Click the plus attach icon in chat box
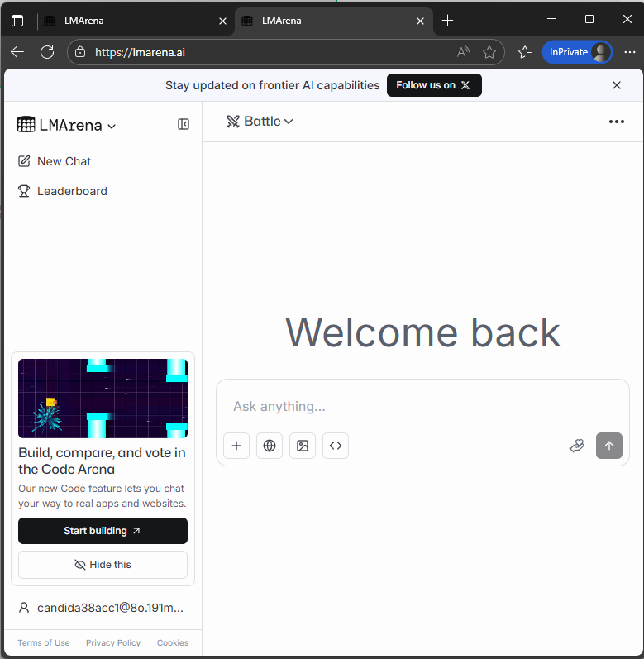Image resolution: width=644 pixels, height=659 pixels. [236, 446]
